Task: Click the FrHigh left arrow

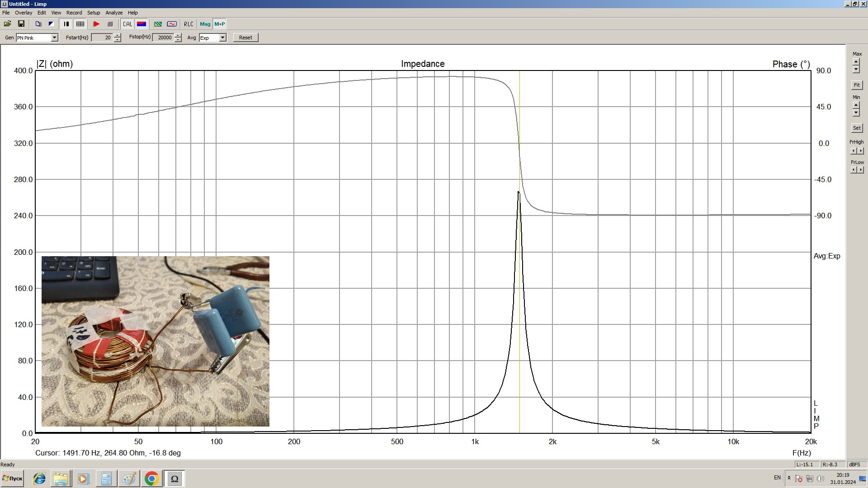Action: point(853,151)
